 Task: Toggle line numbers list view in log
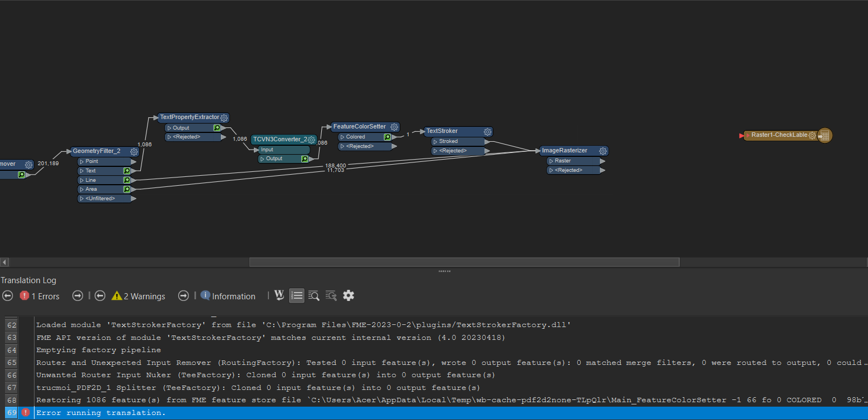point(297,295)
